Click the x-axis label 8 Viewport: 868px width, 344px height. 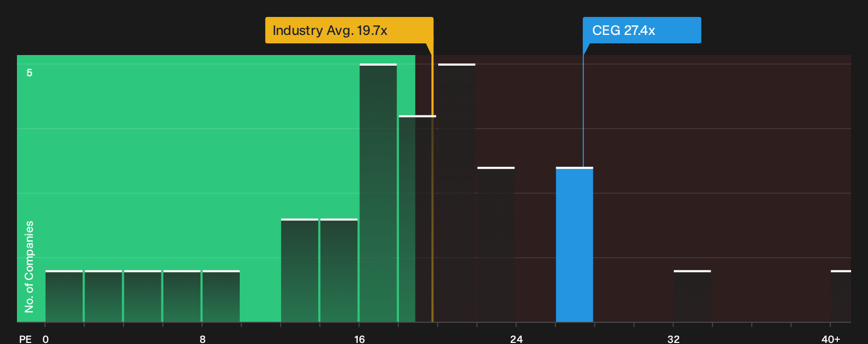203,339
